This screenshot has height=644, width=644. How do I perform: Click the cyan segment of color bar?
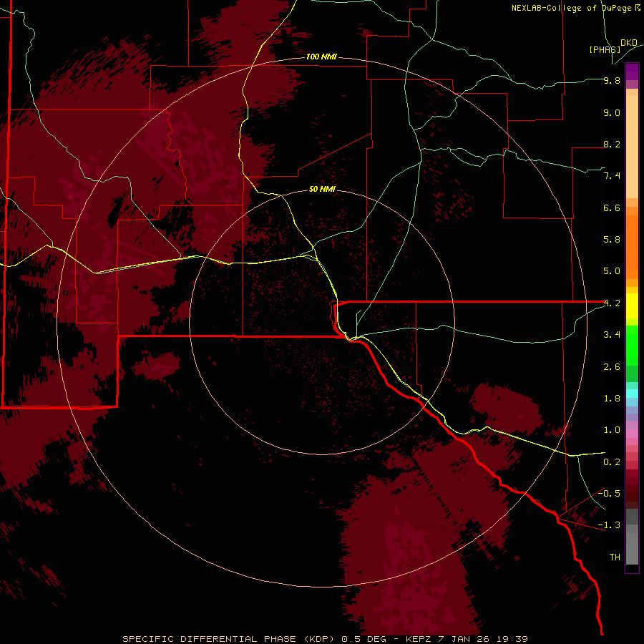click(632, 394)
